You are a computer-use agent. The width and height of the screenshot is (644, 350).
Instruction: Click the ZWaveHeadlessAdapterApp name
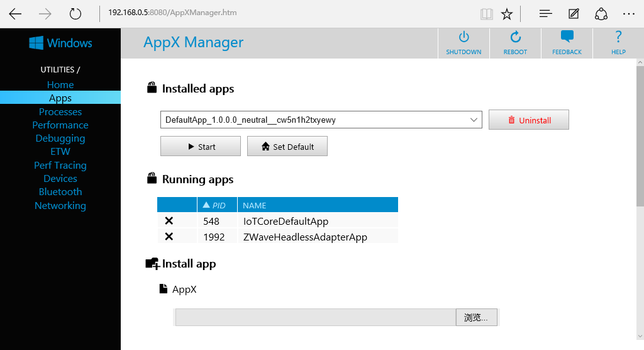tap(305, 237)
